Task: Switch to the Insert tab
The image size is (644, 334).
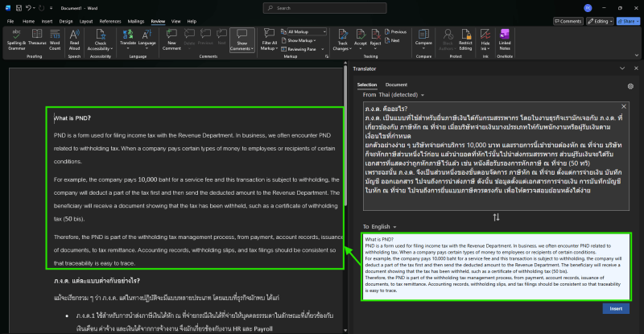Action: 47,22
